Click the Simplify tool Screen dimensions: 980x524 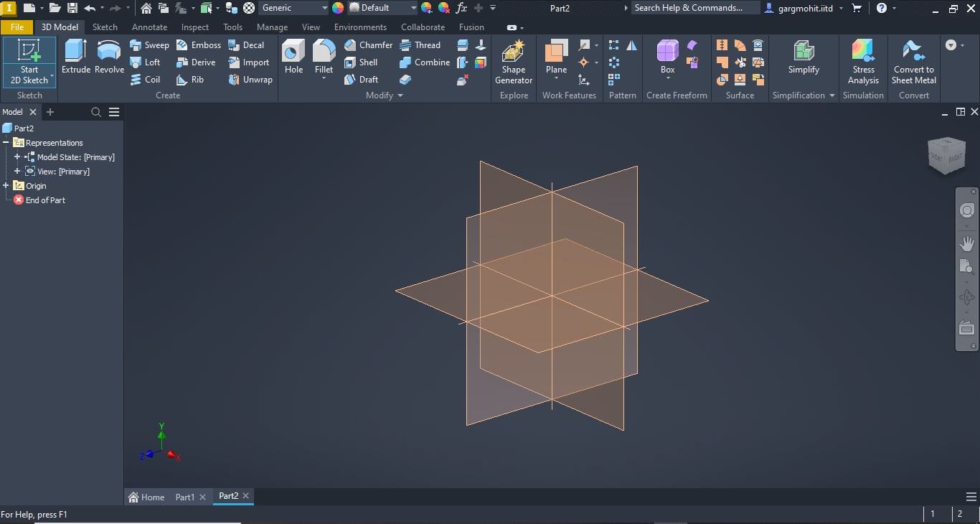[x=804, y=57]
